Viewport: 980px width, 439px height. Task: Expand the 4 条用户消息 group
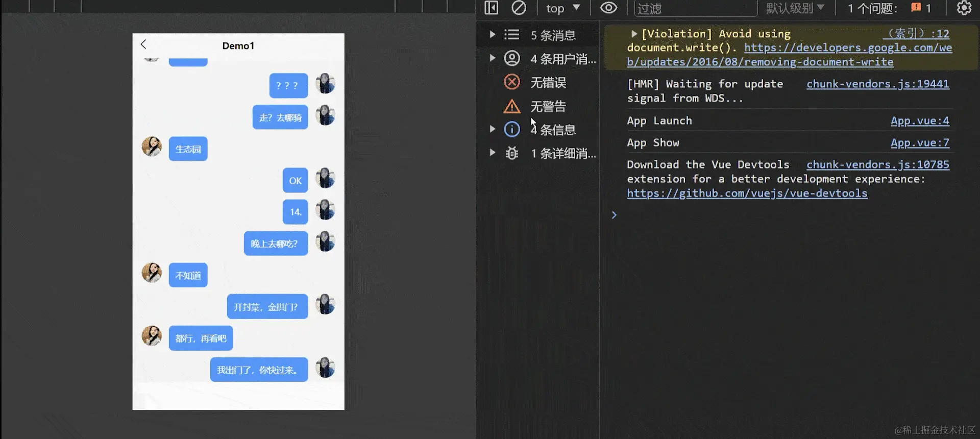coord(492,58)
